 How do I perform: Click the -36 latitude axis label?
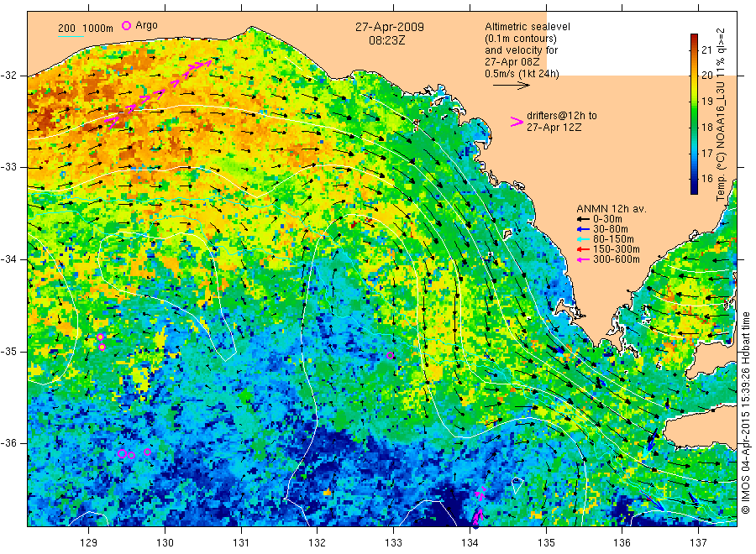click(8, 443)
